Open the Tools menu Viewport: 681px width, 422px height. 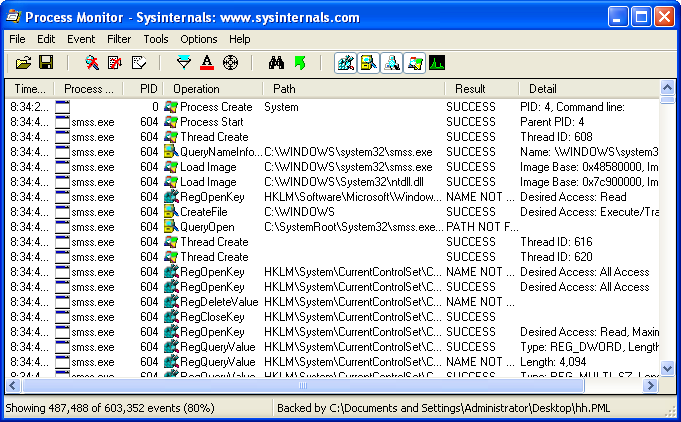pyautogui.click(x=156, y=39)
